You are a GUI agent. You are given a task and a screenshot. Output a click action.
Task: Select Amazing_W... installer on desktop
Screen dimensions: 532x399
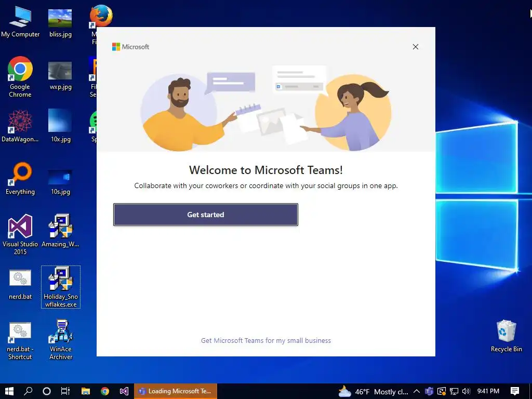(x=60, y=231)
